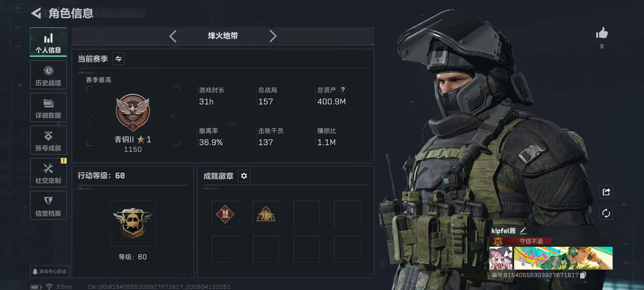Open the 详细数据 tab
The image size is (644, 290).
click(x=48, y=107)
